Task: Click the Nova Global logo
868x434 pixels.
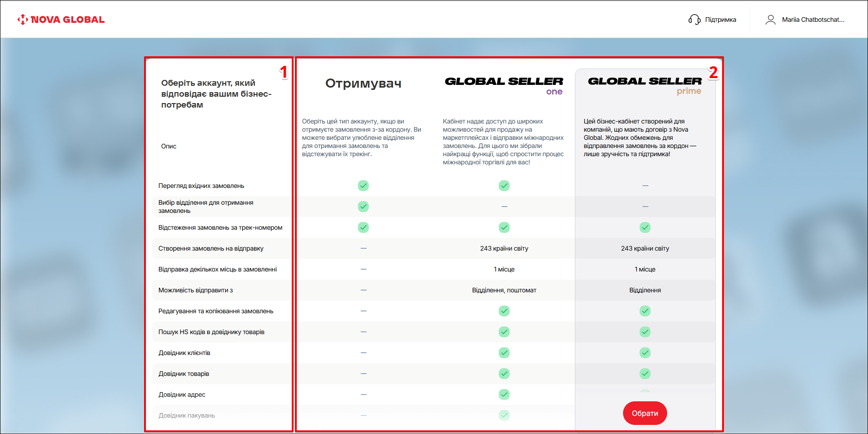Action: pos(61,20)
